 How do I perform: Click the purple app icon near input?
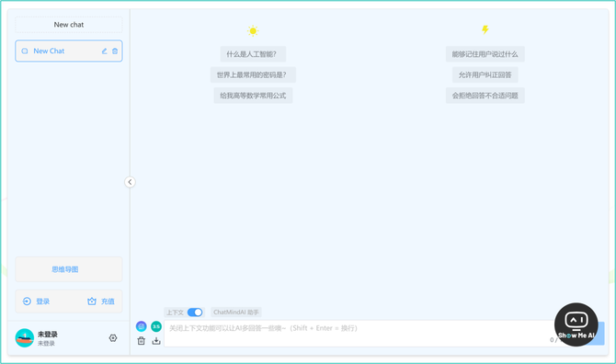click(142, 326)
